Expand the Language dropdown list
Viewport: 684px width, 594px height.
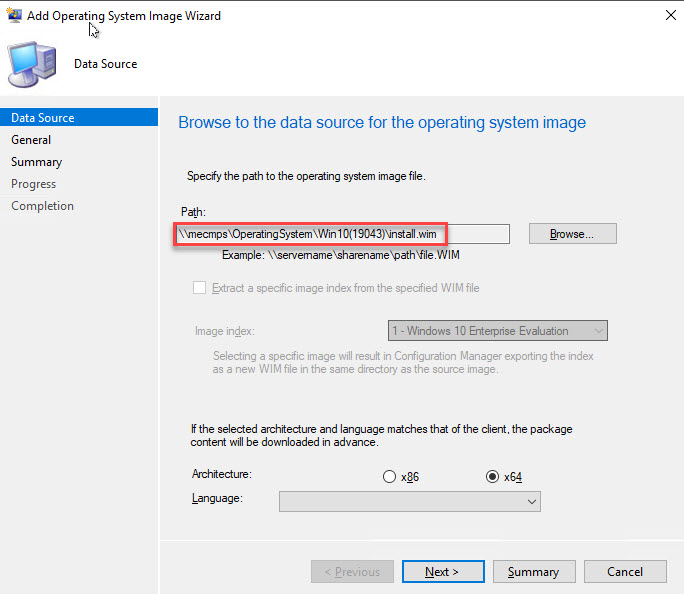coord(410,501)
